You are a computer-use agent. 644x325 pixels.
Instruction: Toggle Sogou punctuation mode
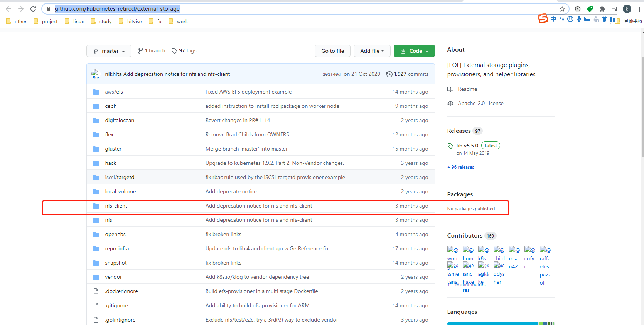562,19
